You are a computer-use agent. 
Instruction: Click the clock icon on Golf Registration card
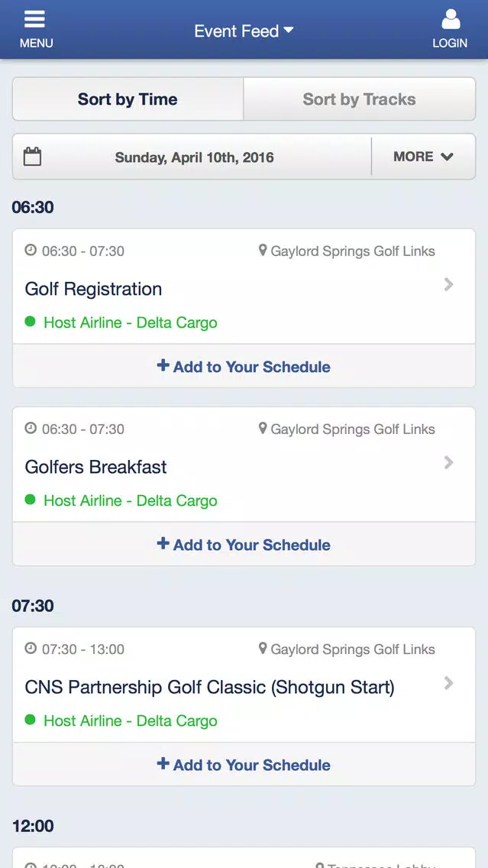tap(31, 251)
